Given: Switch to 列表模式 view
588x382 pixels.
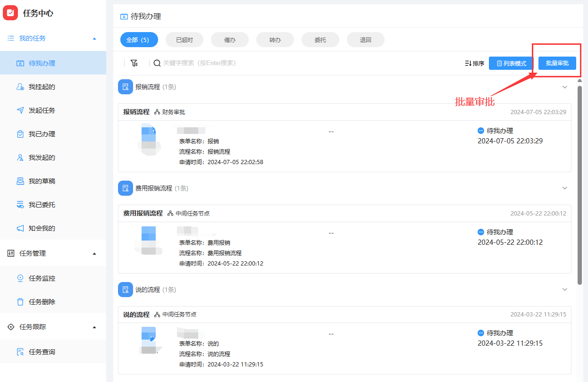Looking at the screenshot, I should [511, 63].
